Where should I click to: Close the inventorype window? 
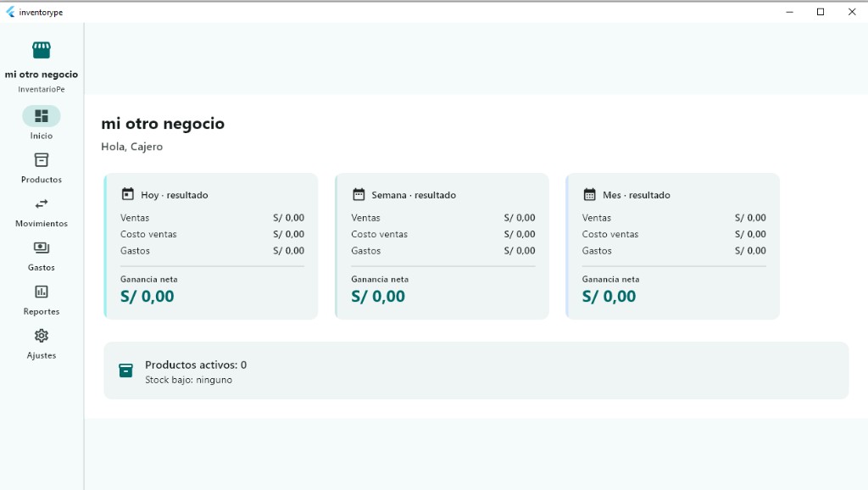pos(852,12)
